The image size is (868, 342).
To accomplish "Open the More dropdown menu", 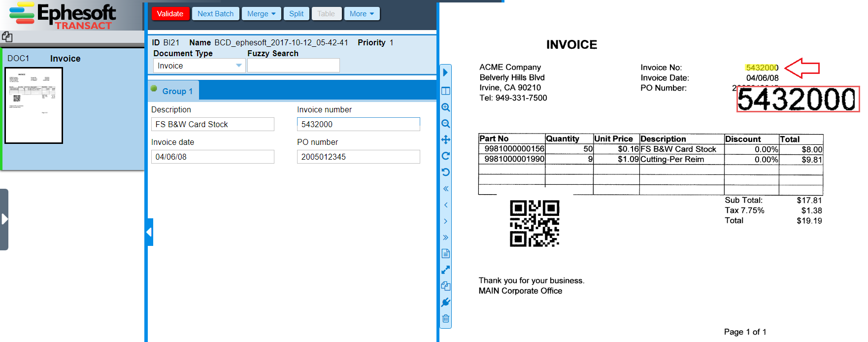I will coord(362,14).
